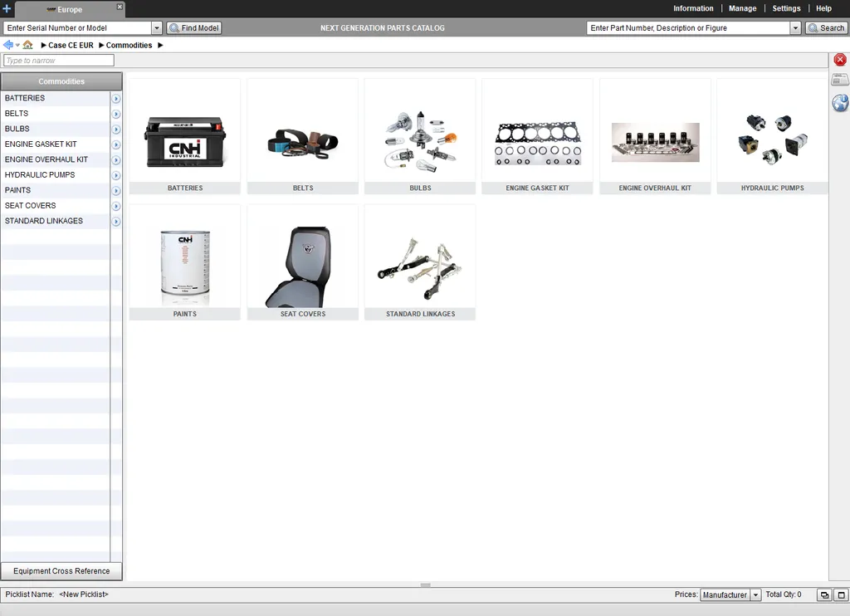Open the Standard Linkages thumbnail card
The image size is (850, 616).
tap(420, 262)
